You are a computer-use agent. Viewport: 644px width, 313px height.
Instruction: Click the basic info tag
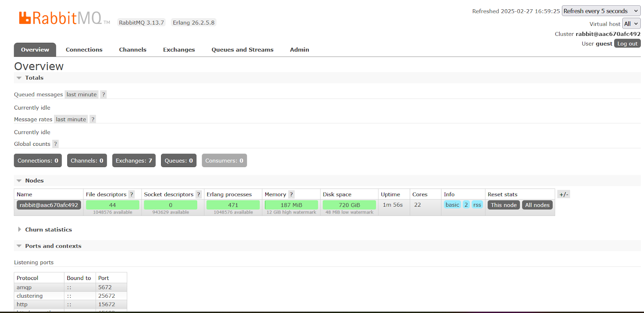[x=452, y=205]
